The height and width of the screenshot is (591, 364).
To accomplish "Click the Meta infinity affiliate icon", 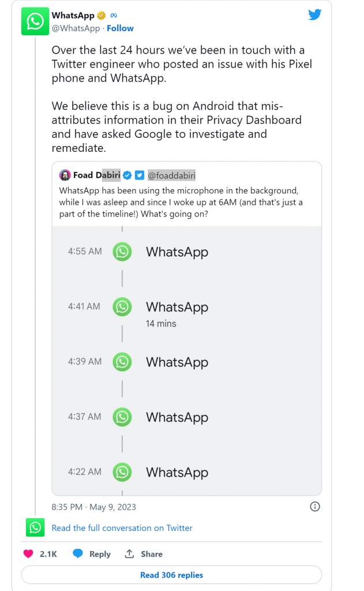I will click(x=114, y=16).
